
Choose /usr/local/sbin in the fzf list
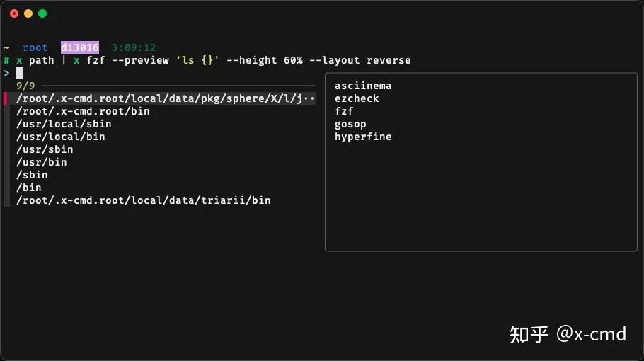coord(64,124)
